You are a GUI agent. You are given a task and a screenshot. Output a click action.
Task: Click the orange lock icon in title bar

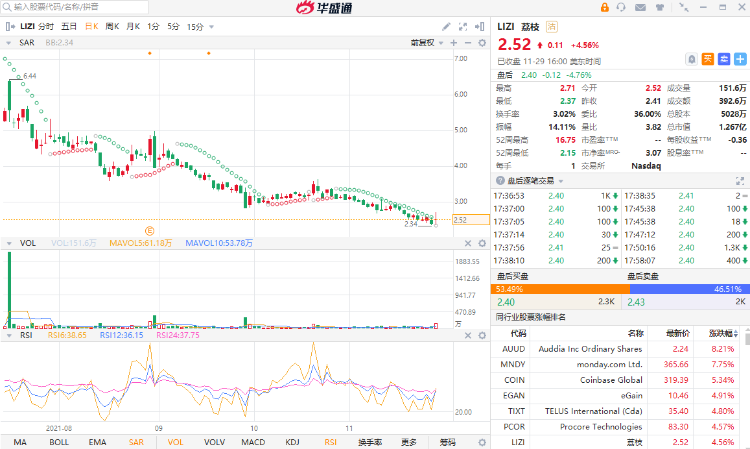click(605, 7)
